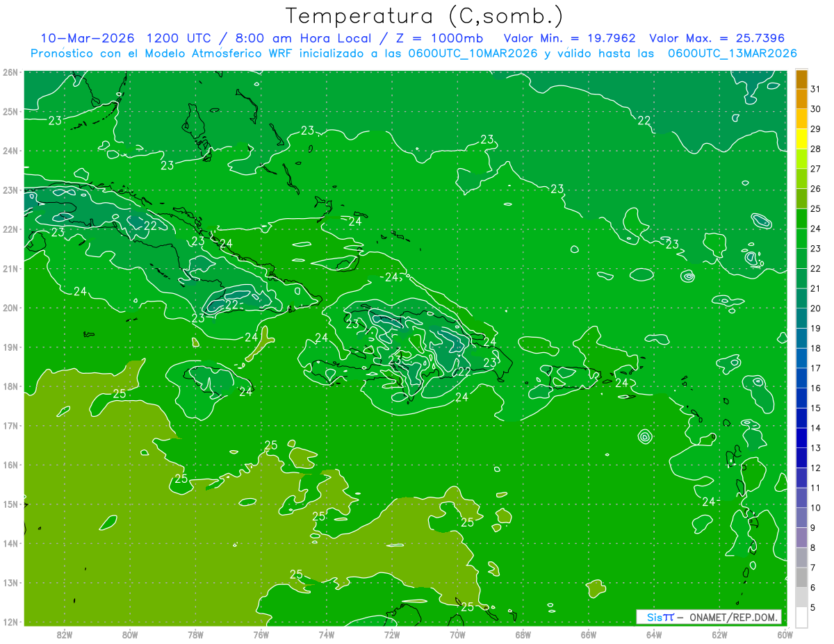Click the '15N' latitude axis label
834x644 pixels.
click(10, 504)
